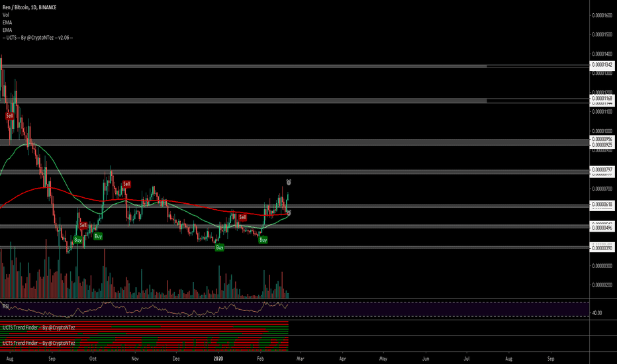The image size is (617, 364).
Task: Click the alarm clock icon on red EMA line
Action: [289, 213]
